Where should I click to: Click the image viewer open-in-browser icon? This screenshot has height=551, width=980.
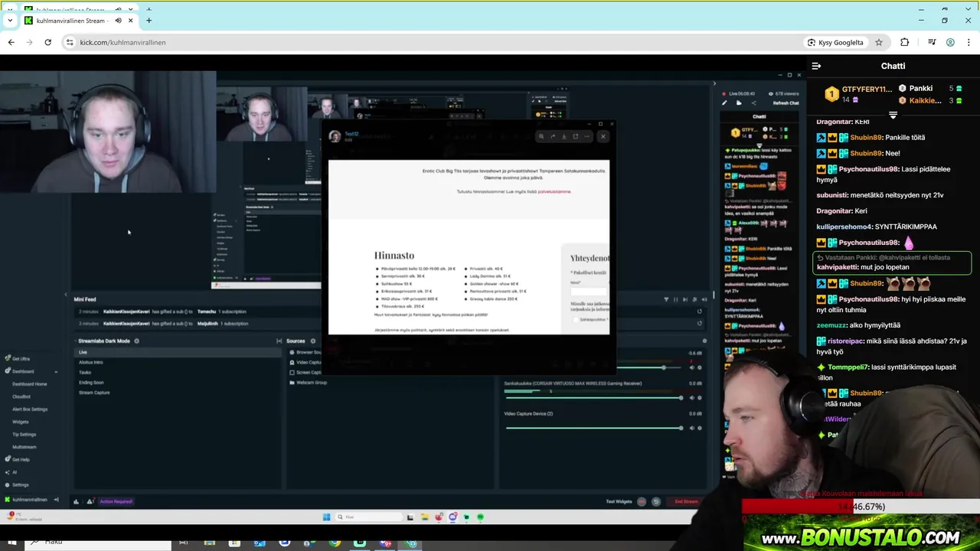(576, 136)
